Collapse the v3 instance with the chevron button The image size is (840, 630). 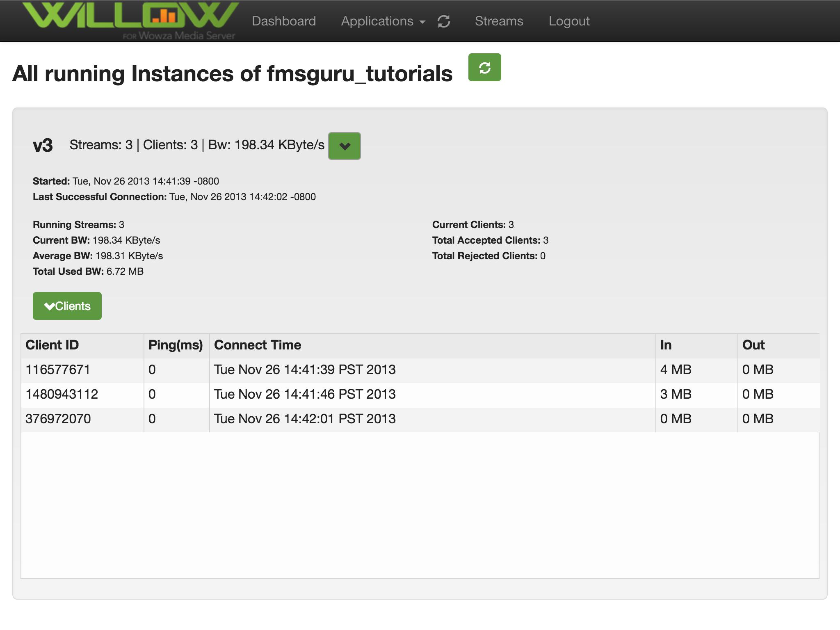pos(344,146)
